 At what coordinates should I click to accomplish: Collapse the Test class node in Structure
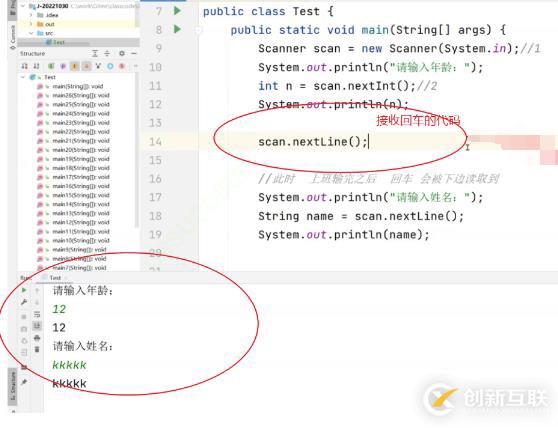23,77
